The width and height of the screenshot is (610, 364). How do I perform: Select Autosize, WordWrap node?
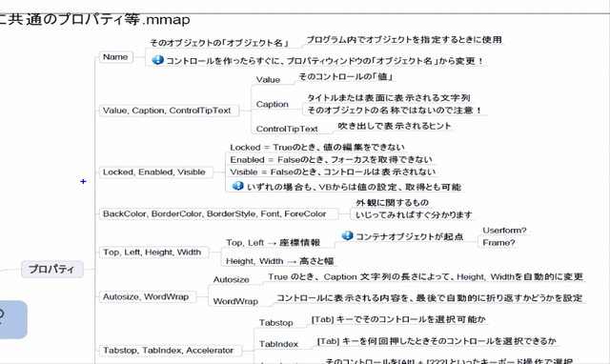(146, 296)
